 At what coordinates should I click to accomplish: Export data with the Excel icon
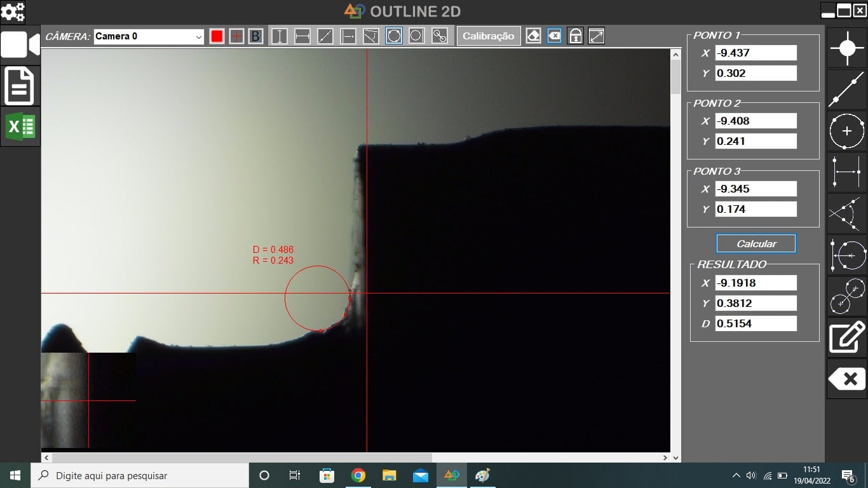click(20, 126)
